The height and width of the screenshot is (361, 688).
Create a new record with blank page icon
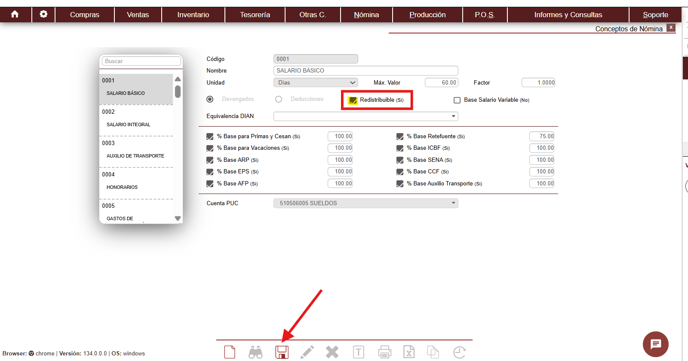click(x=229, y=352)
